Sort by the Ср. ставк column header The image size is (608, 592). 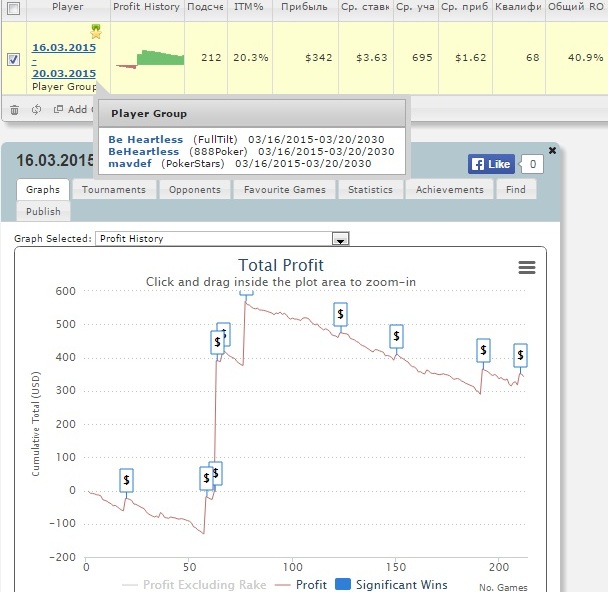pyautogui.click(x=365, y=7)
